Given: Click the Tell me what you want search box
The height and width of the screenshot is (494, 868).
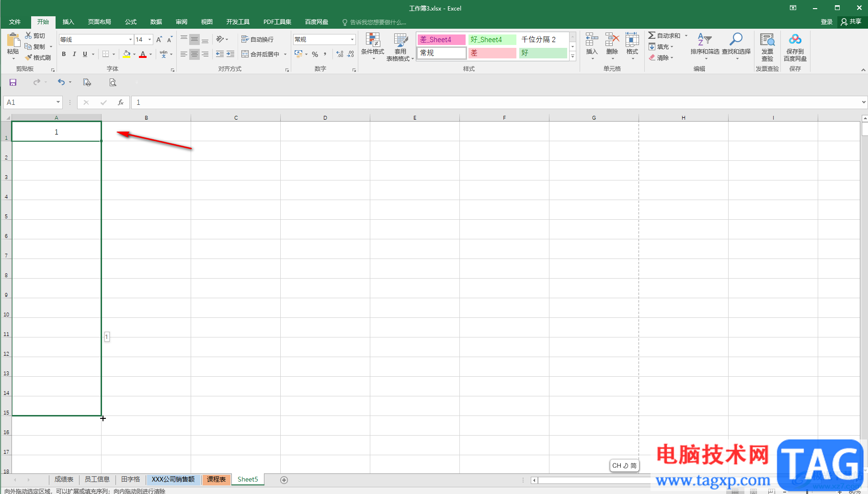Looking at the screenshot, I should pyautogui.click(x=374, y=22).
